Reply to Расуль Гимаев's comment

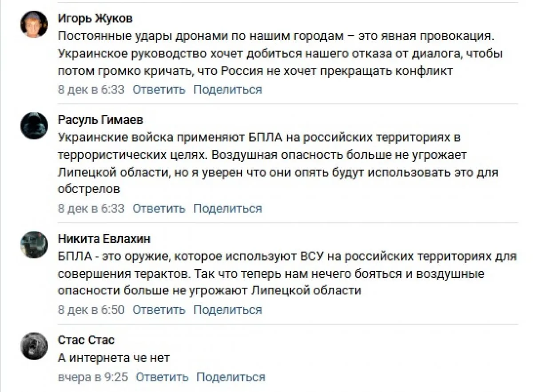pos(159,208)
